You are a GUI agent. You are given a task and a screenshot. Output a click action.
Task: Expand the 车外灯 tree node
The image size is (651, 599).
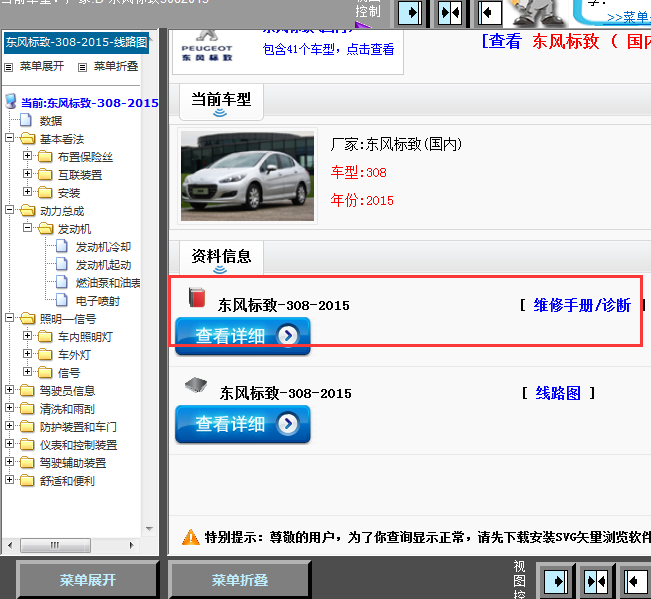point(27,353)
